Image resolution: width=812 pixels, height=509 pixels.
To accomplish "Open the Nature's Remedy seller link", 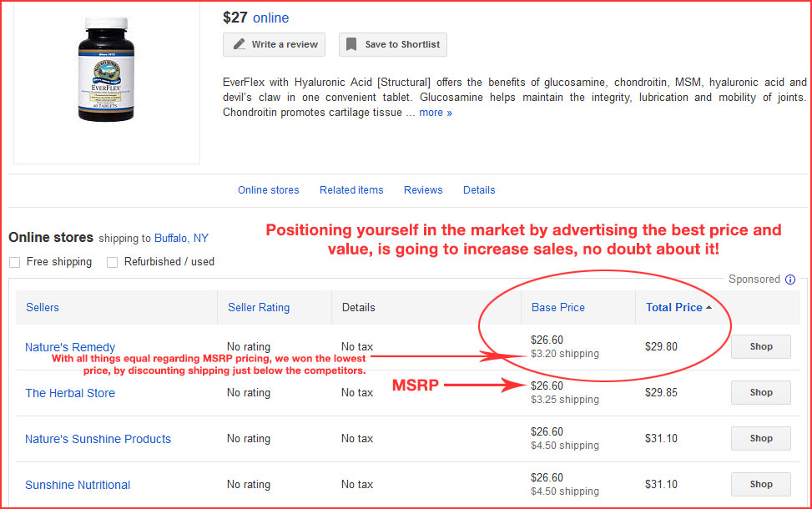I will pyautogui.click(x=70, y=347).
